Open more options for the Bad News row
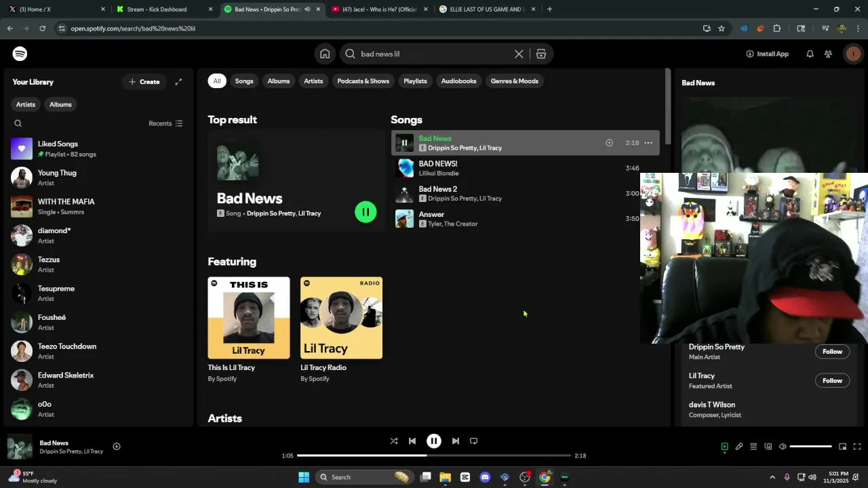 pyautogui.click(x=648, y=142)
